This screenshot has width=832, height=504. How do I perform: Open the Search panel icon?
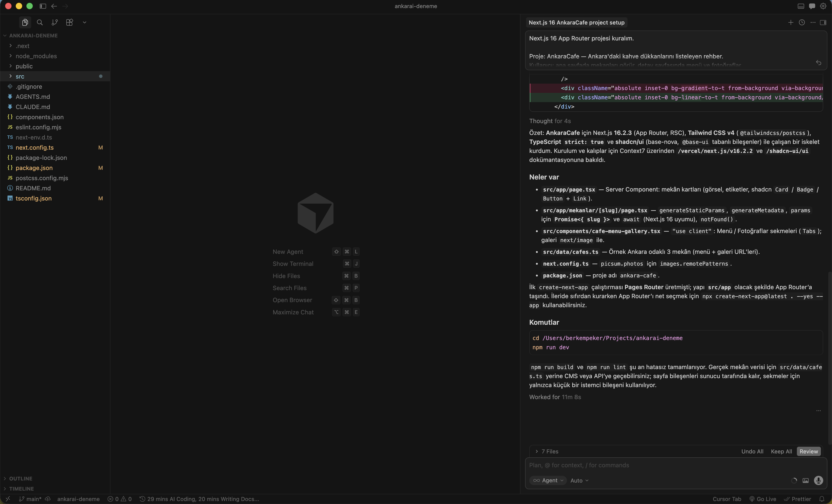click(x=40, y=22)
